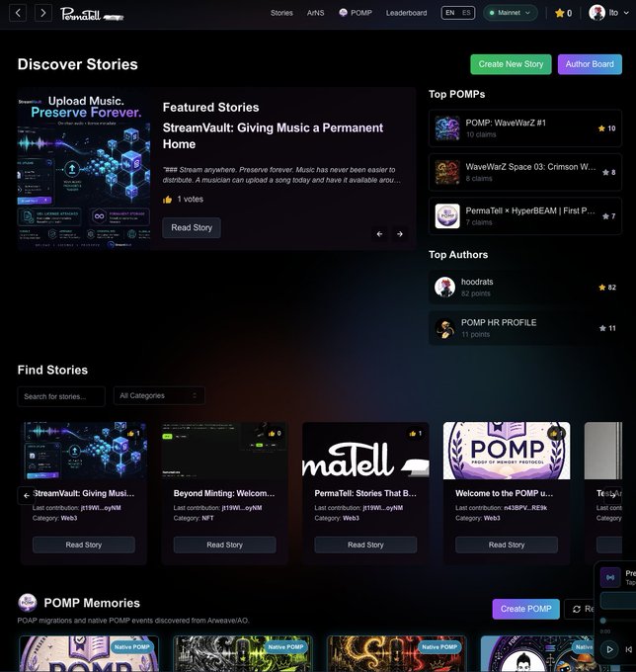This screenshot has height=672, width=636.
Task: Go forward with the right arrow nav button
Action: pos(42,13)
